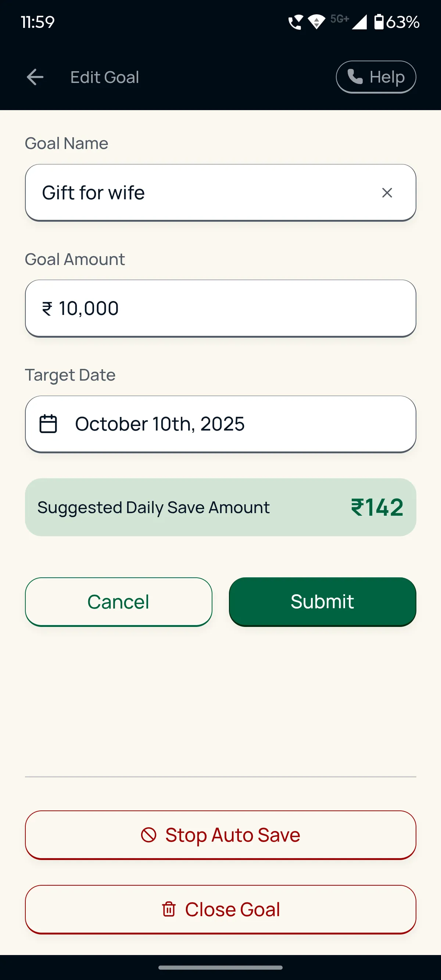441x980 pixels.
Task: Cancel editing the goal
Action: click(118, 602)
